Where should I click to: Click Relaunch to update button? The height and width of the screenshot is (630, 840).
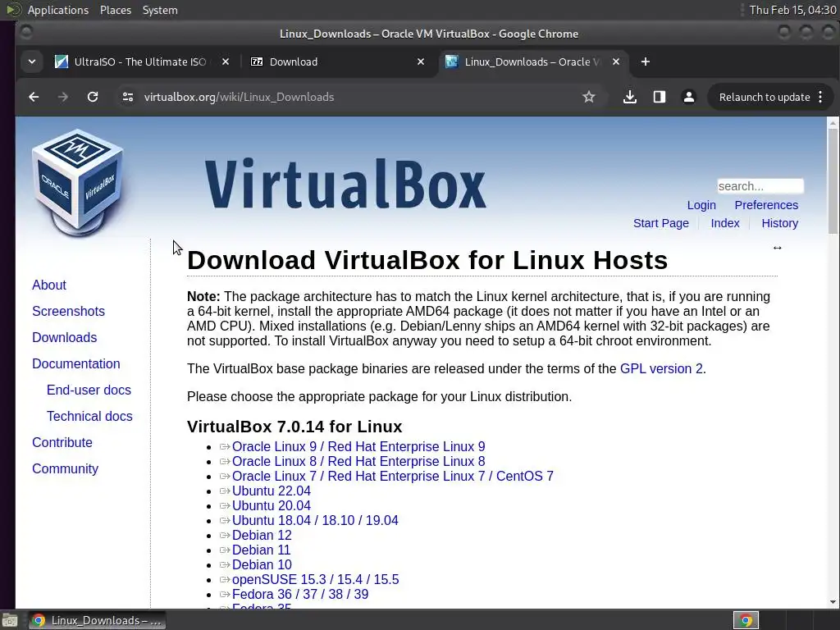764,97
